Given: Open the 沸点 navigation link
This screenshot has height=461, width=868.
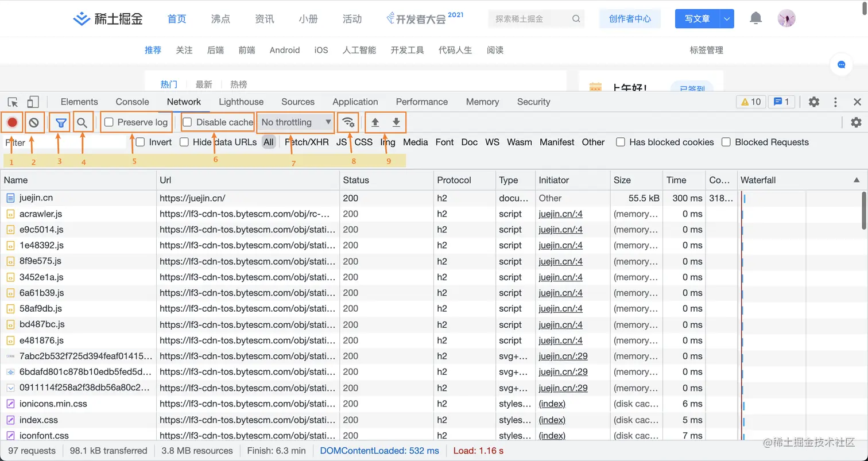Looking at the screenshot, I should 220,19.
